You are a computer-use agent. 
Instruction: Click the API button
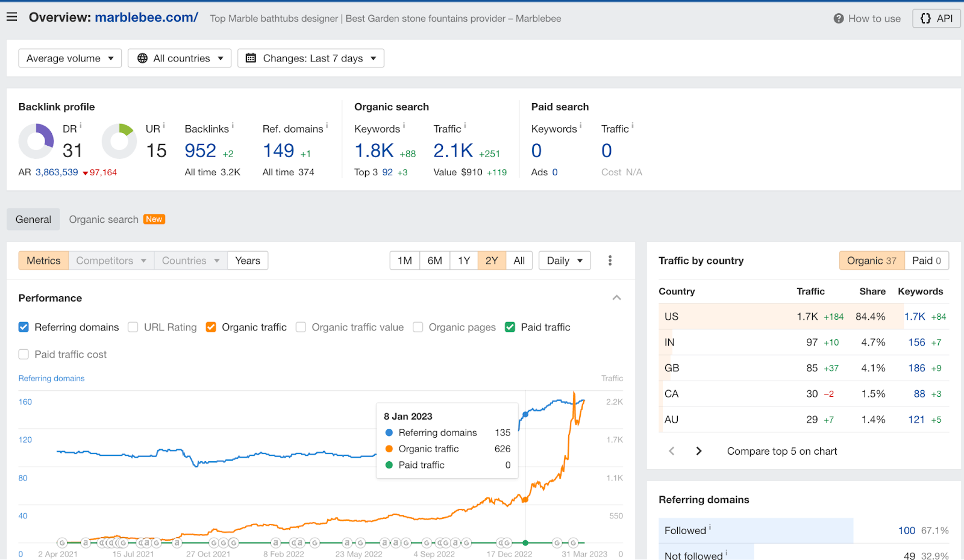[x=936, y=19]
